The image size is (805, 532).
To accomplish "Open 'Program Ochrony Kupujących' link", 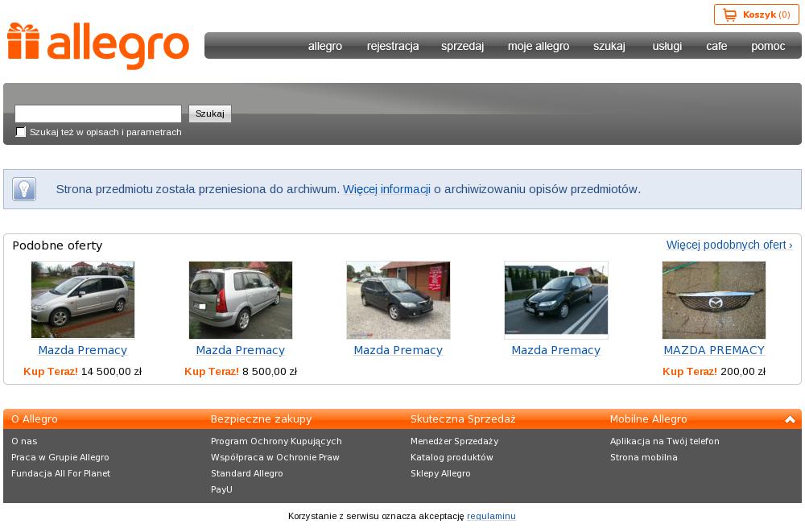I will click(276, 441).
